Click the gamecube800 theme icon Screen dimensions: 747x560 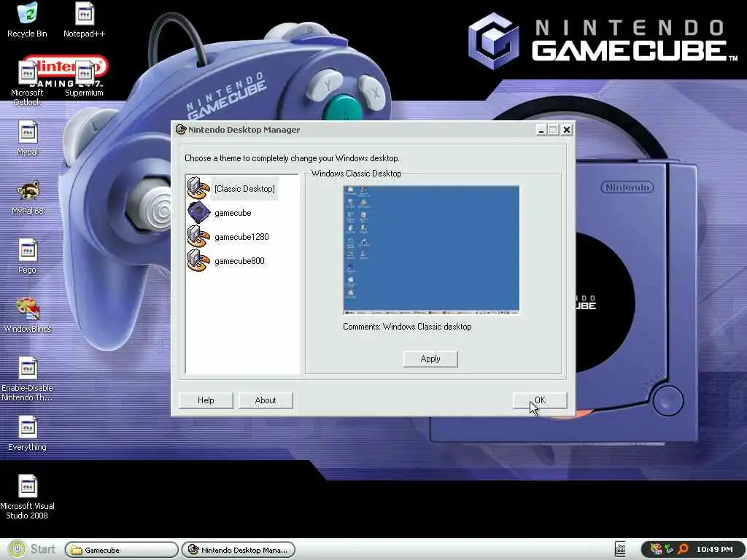[x=198, y=261]
